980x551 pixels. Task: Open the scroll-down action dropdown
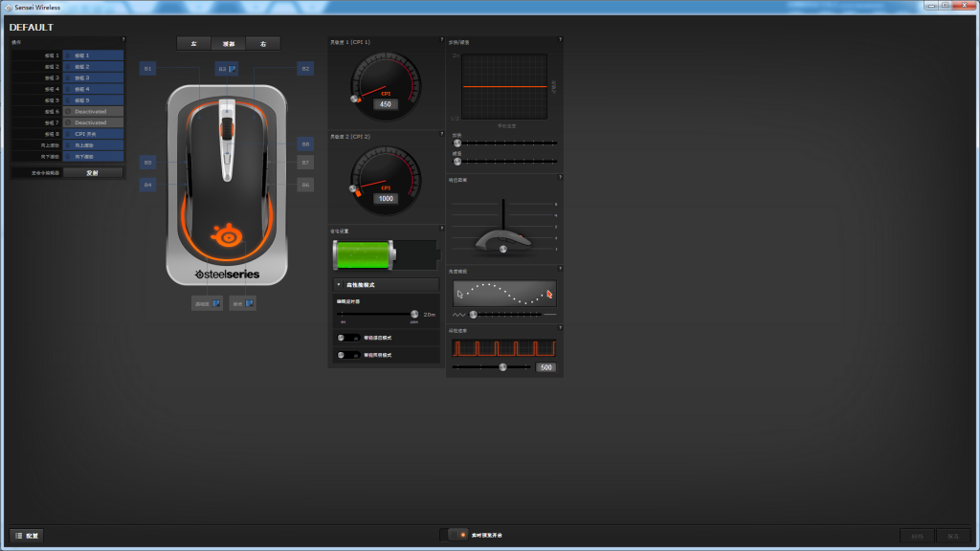click(93, 156)
